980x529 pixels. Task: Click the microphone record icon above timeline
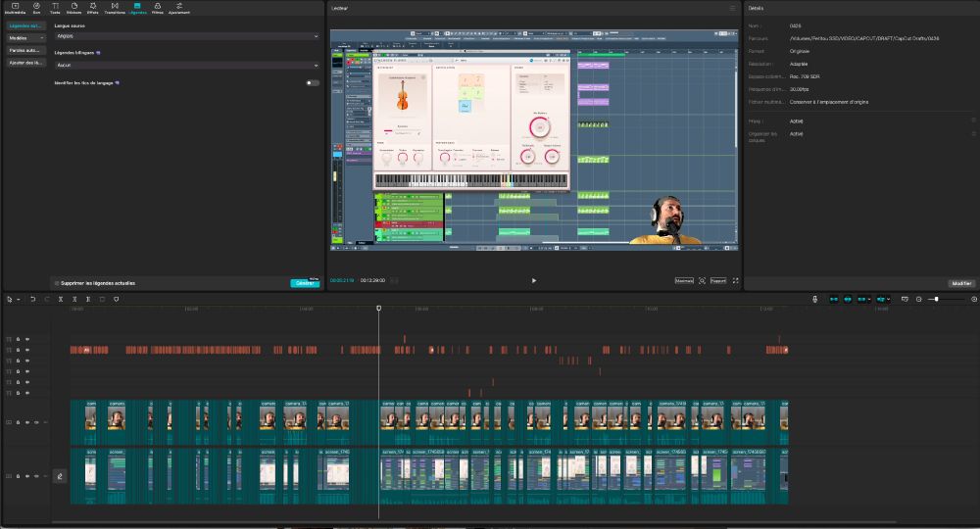pyautogui.click(x=814, y=299)
